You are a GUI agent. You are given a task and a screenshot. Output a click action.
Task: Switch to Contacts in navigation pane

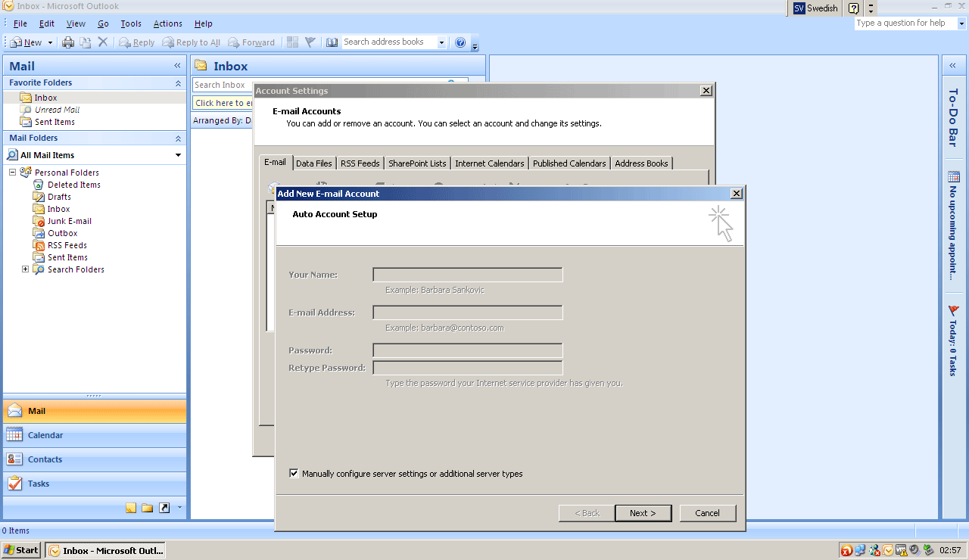(95, 459)
